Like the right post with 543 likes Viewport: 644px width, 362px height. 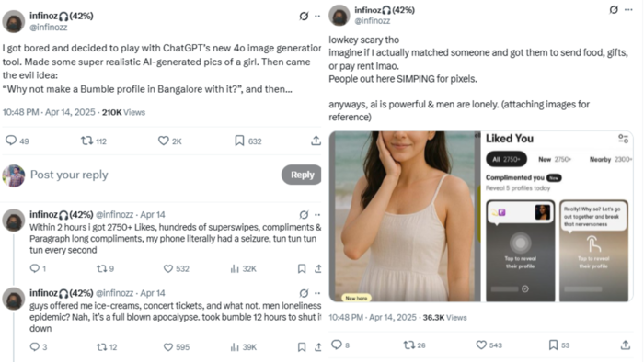[x=481, y=345]
